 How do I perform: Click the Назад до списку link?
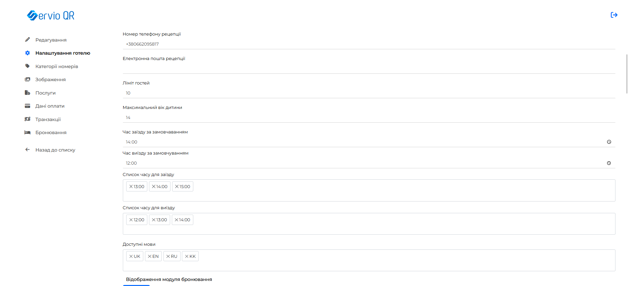(55, 150)
